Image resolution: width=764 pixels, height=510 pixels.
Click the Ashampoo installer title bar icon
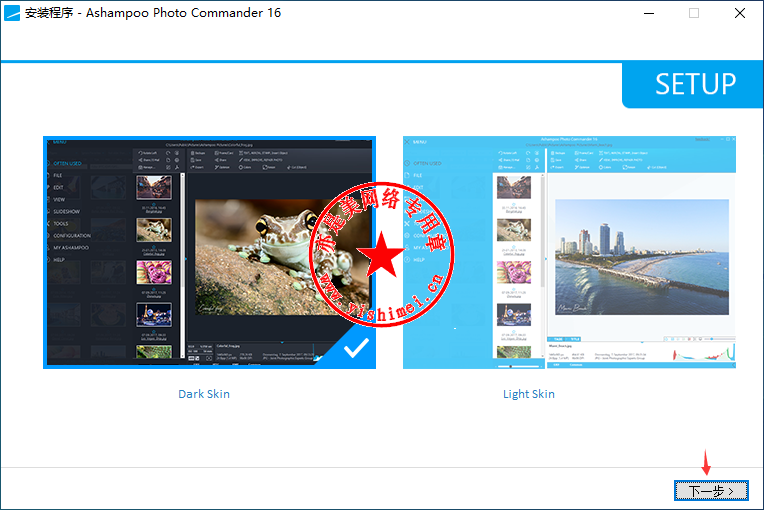click(12, 13)
